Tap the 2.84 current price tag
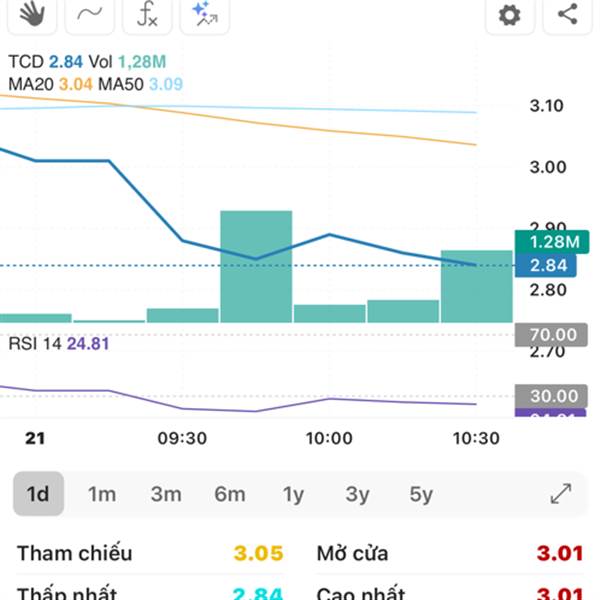 546,265
